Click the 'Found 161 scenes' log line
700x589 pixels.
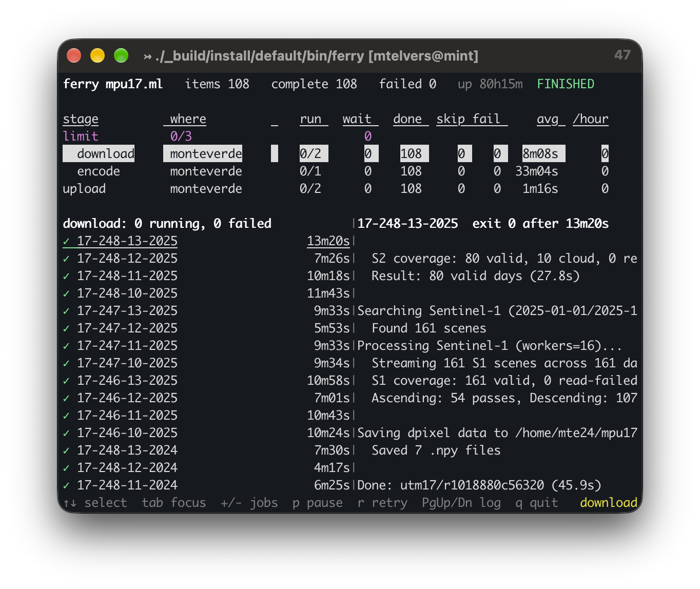pyautogui.click(x=429, y=328)
